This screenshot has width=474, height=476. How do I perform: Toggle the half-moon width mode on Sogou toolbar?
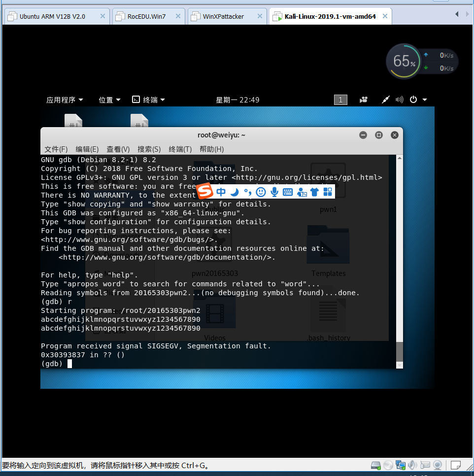(234, 192)
